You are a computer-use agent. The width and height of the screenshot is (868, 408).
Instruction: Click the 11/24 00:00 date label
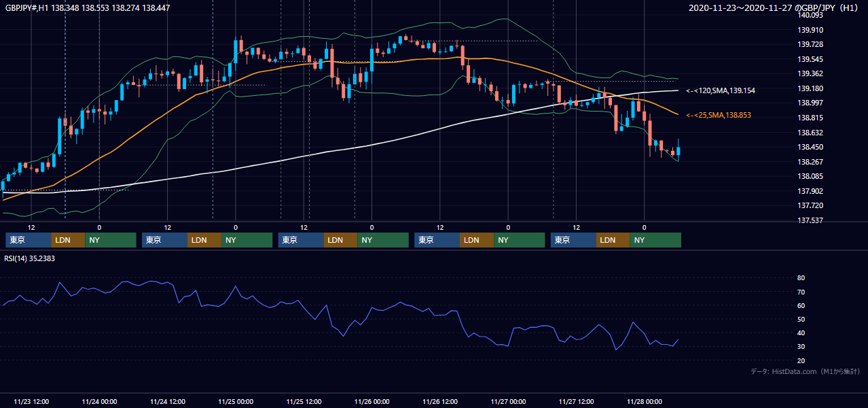(x=99, y=401)
